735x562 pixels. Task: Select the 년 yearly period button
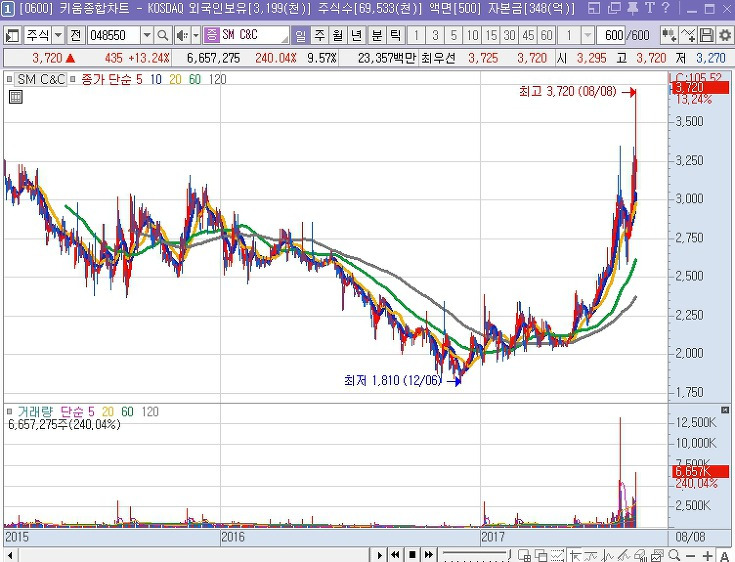356,35
